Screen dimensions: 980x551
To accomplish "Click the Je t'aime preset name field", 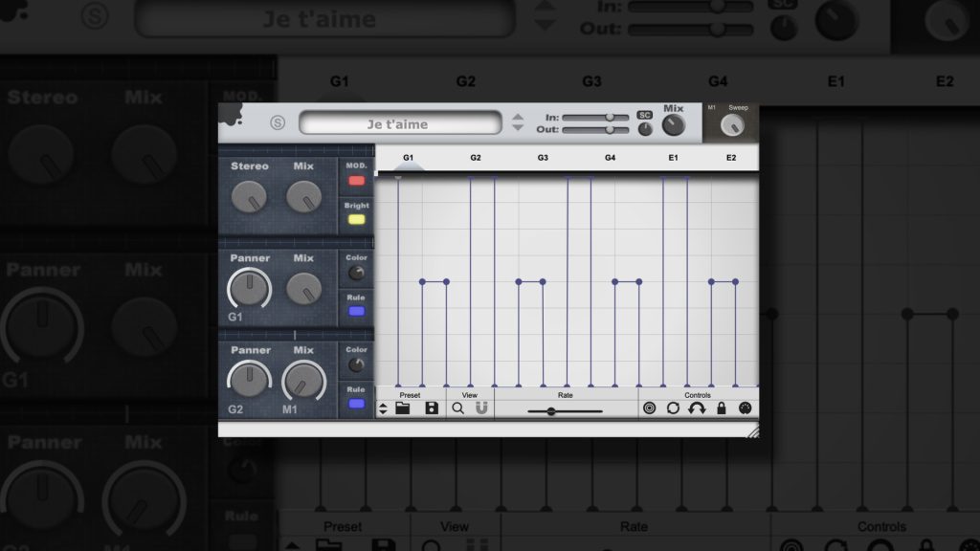I will coord(397,122).
